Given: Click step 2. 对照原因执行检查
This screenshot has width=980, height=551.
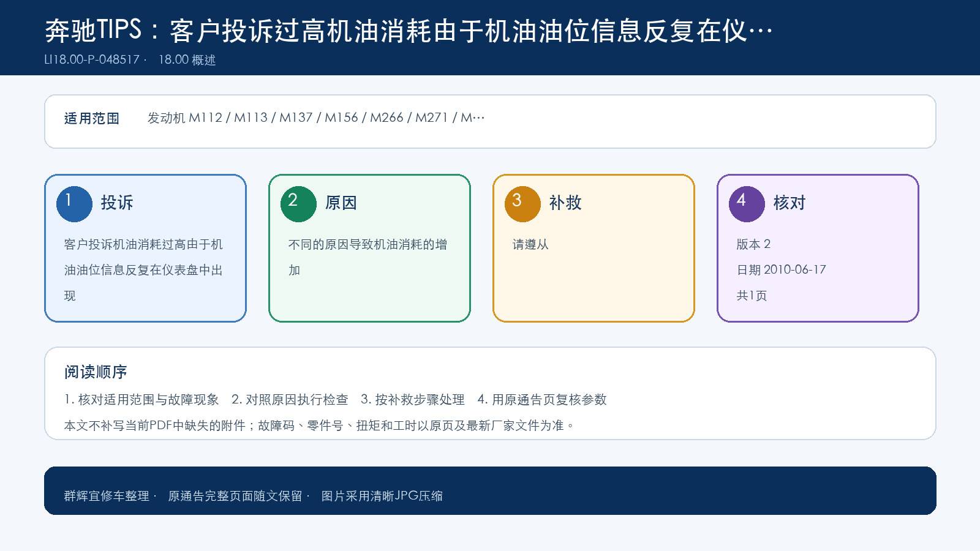Looking at the screenshot, I should 290,400.
